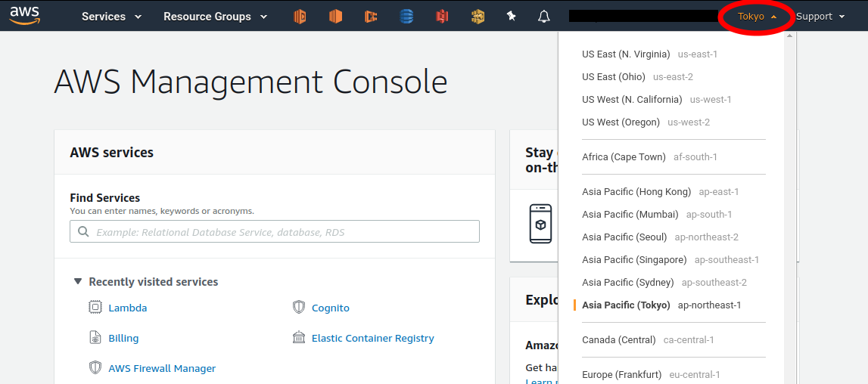The height and width of the screenshot is (384, 868).
Task: Open the Lambda service link
Action: point(128,308)
